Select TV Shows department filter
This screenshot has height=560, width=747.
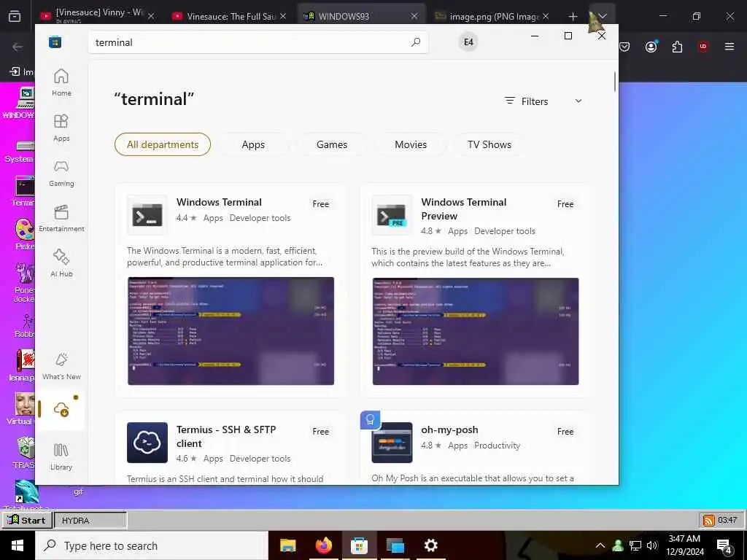coord(489,144)
